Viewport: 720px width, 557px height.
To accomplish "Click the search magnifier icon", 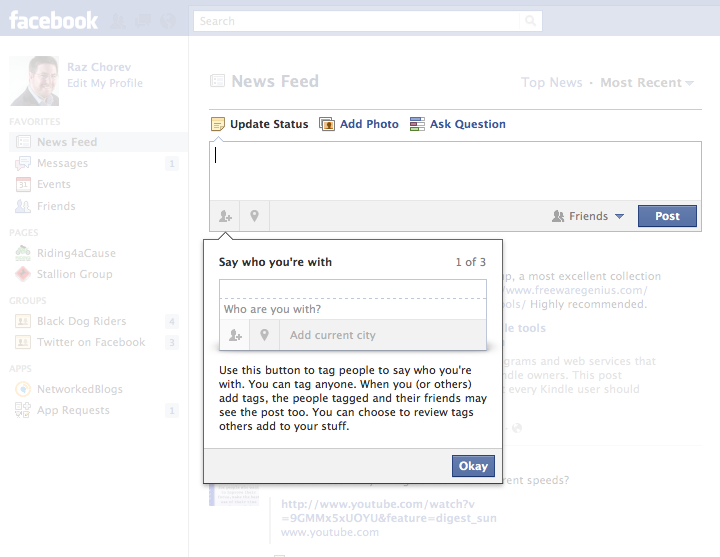I will point(531,21).
